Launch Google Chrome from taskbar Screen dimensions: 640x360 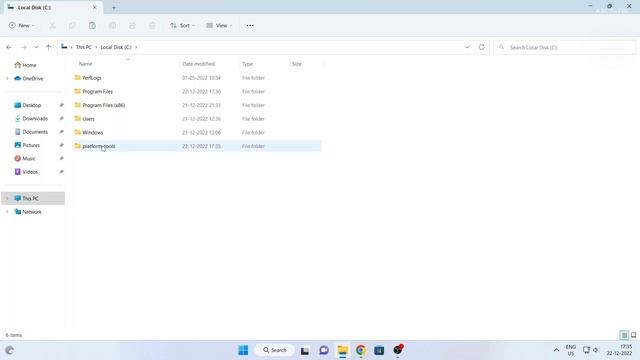tap(361, 350)
